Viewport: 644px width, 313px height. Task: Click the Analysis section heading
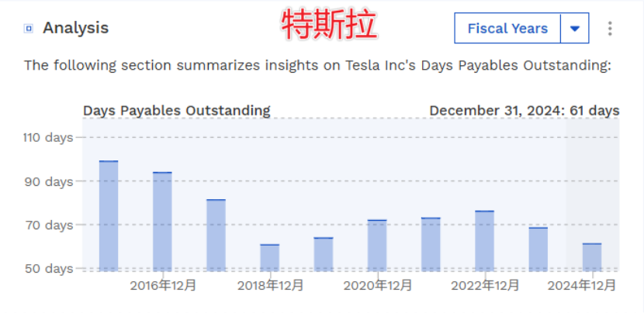[75, 28]
